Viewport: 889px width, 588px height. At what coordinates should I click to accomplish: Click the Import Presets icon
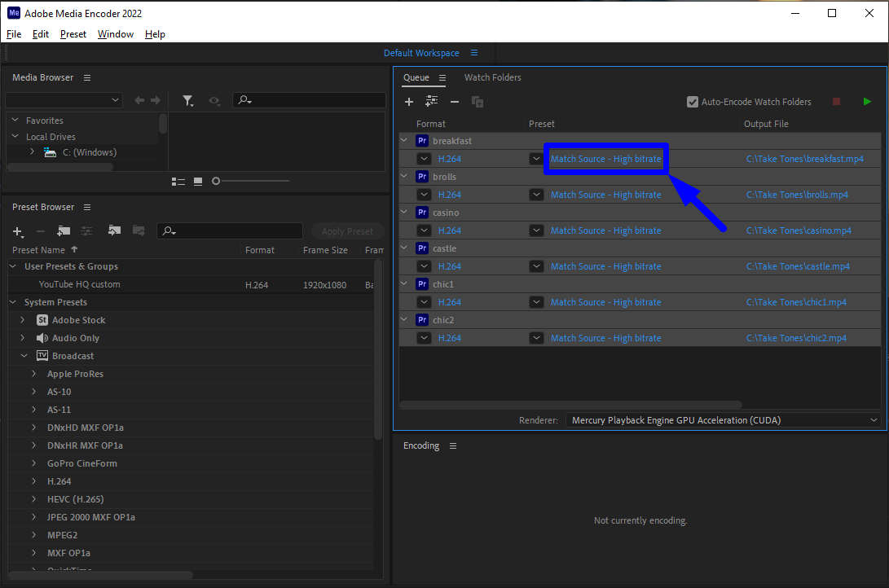115,231
